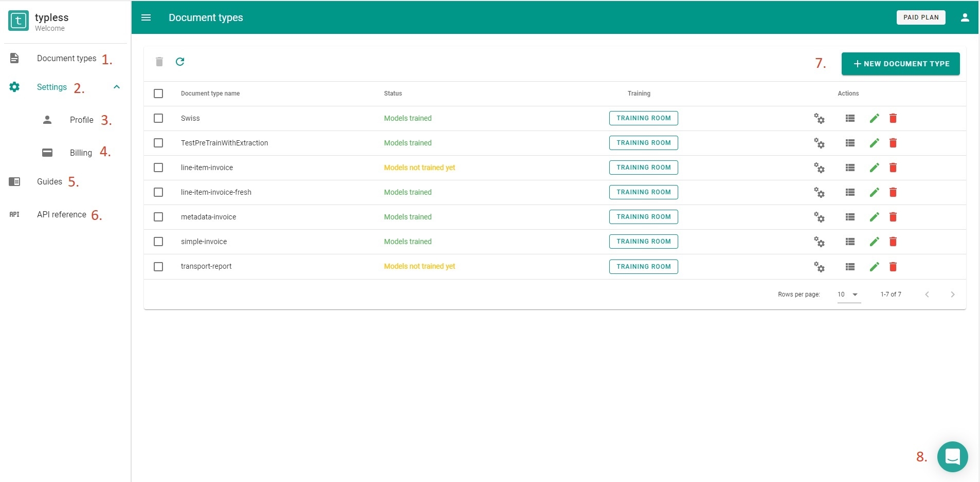The width and height of the screenshot is (980, 482).
Task: Click the hamburger menu icon in header
Action: 146,17
